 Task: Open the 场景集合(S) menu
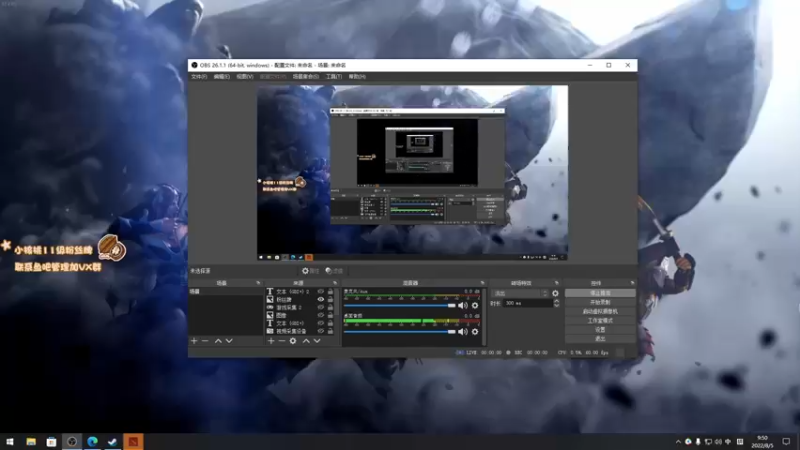[306, 77]
